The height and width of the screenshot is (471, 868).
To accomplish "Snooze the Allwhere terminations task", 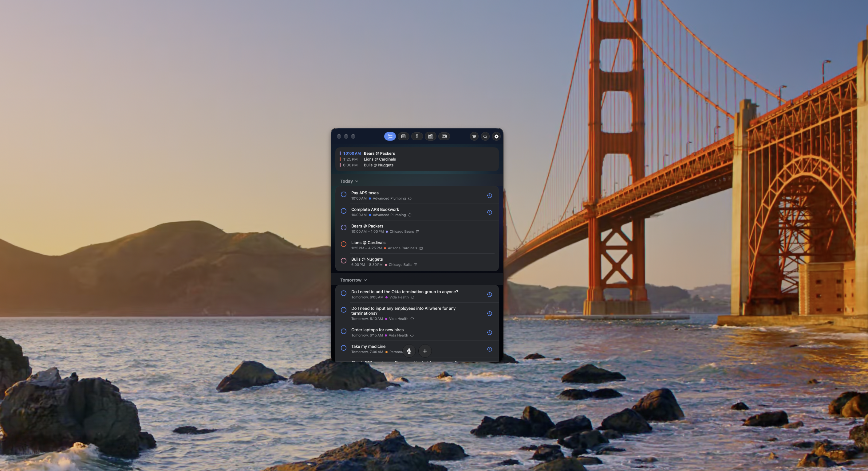I will click(x=489, y=313).
